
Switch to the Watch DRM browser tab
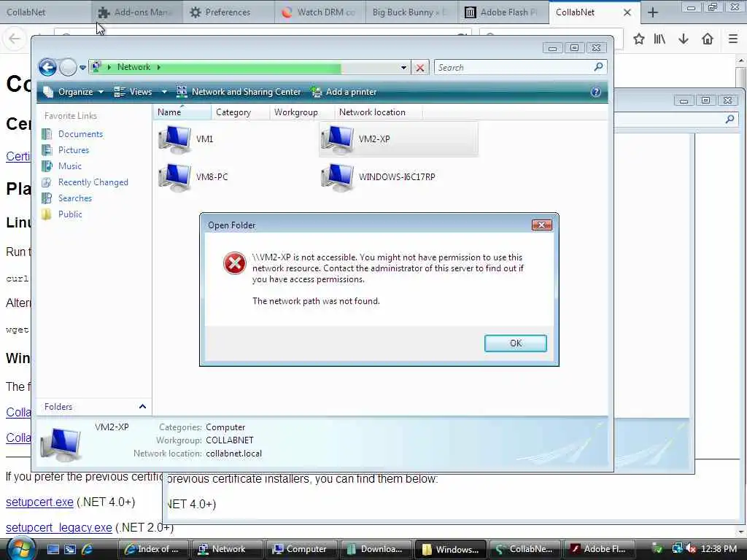point(320,12)
